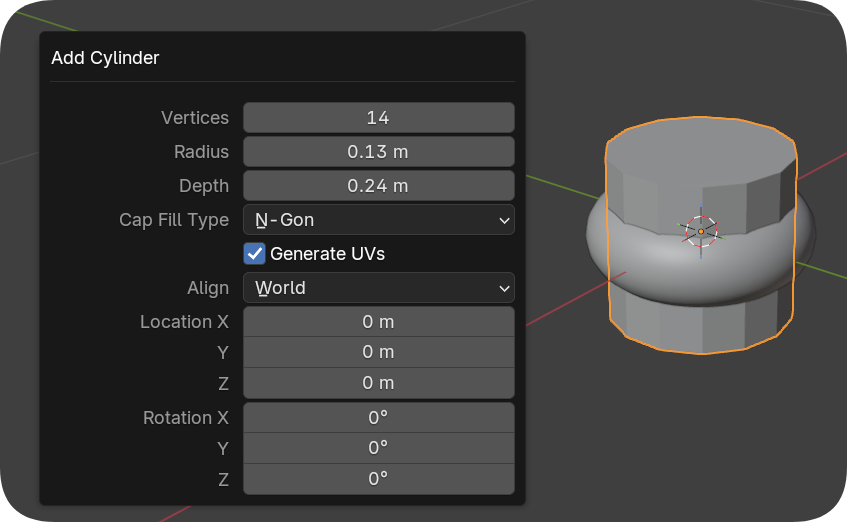Click the 3D cursor at the origin
Viewport: 847px width, 522px height.
tap(701, 231)
